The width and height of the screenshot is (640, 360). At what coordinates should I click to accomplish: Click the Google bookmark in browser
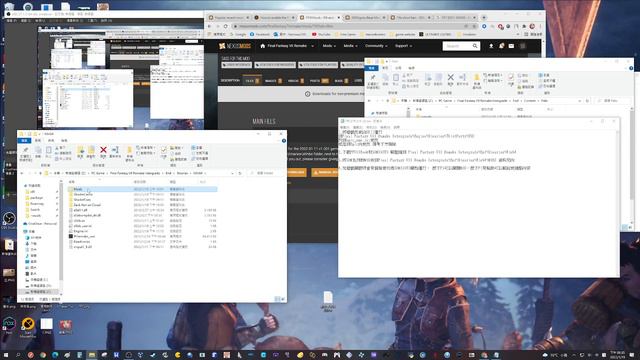tap(238, 35)
